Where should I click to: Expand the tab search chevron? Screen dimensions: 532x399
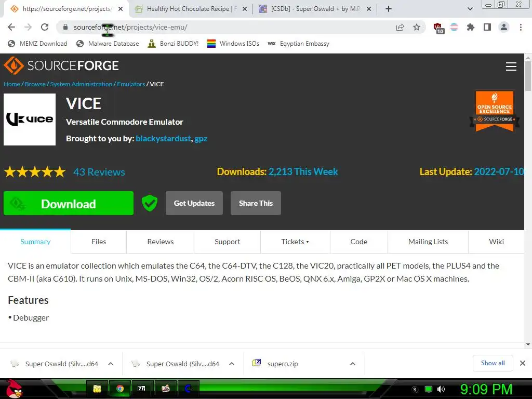(x=470, y=9)
